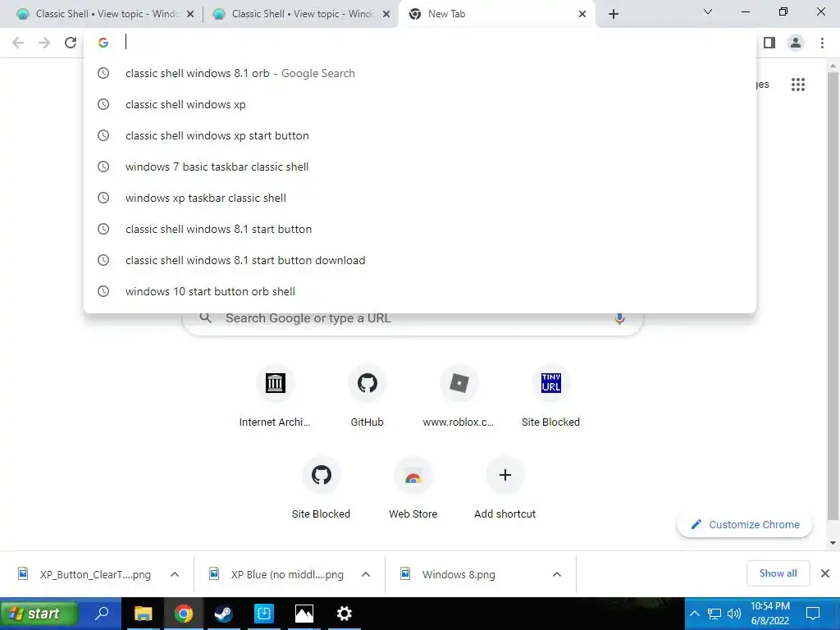Screen dimensions: 840x630
Task: Select classic shell windows 8.1 start button
Action: click(x=420, y=229)
